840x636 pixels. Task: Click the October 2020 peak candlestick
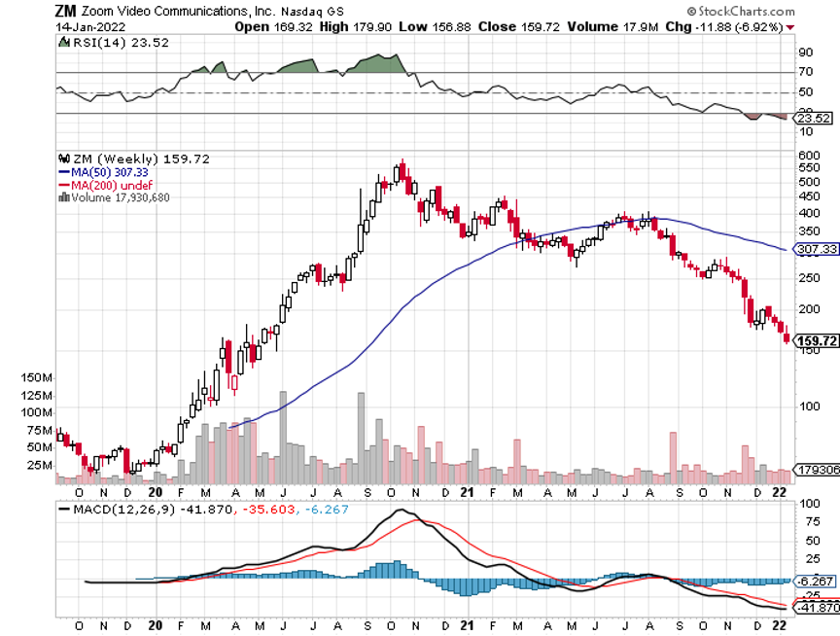click(402, 172)
